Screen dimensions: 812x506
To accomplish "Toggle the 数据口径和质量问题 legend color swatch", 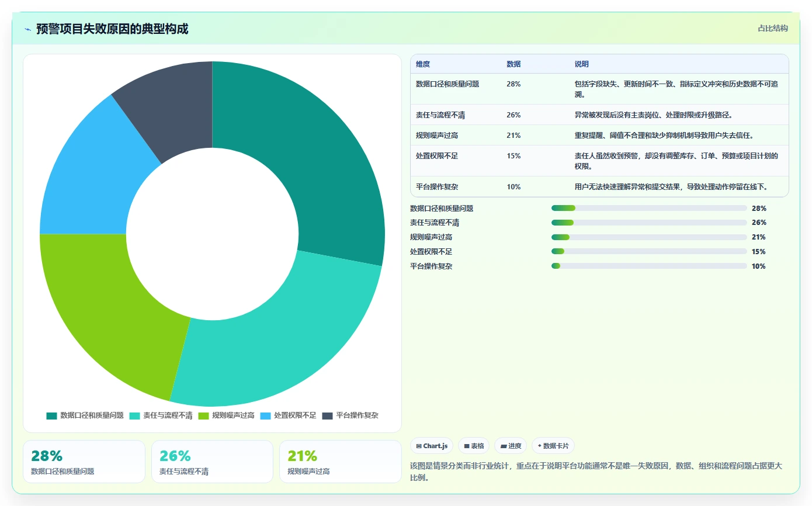I will click(51, 415).
